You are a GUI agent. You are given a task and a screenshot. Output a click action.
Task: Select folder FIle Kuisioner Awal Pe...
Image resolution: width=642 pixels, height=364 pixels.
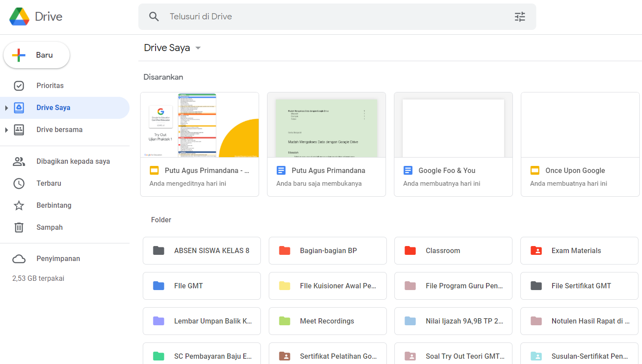(x=328, y=286)
